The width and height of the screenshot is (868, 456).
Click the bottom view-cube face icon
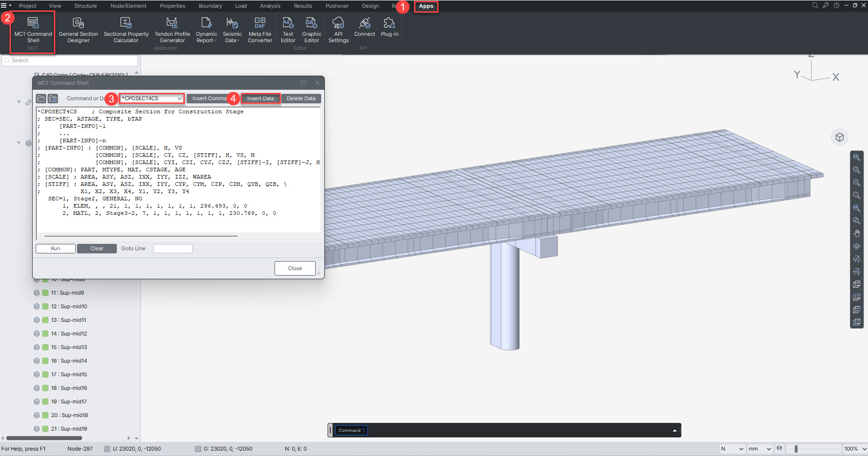857,322
